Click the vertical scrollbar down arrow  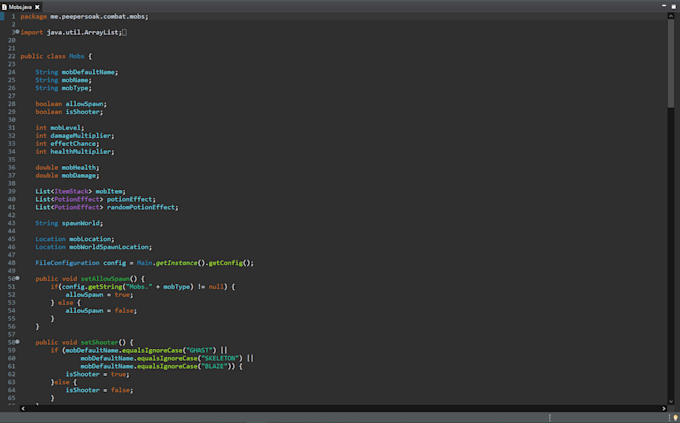(x=671, y=401)
